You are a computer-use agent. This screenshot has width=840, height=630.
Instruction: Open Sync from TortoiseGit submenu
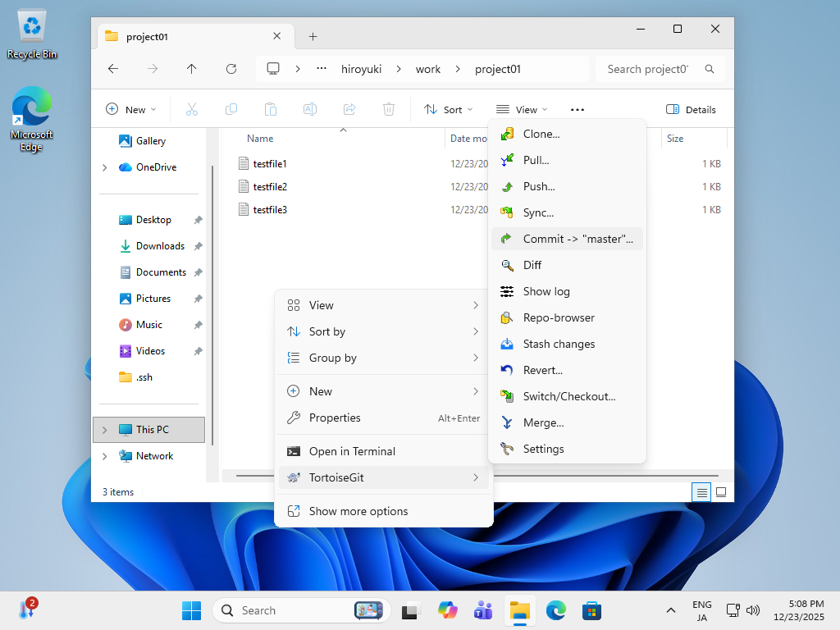click(538, 212)
